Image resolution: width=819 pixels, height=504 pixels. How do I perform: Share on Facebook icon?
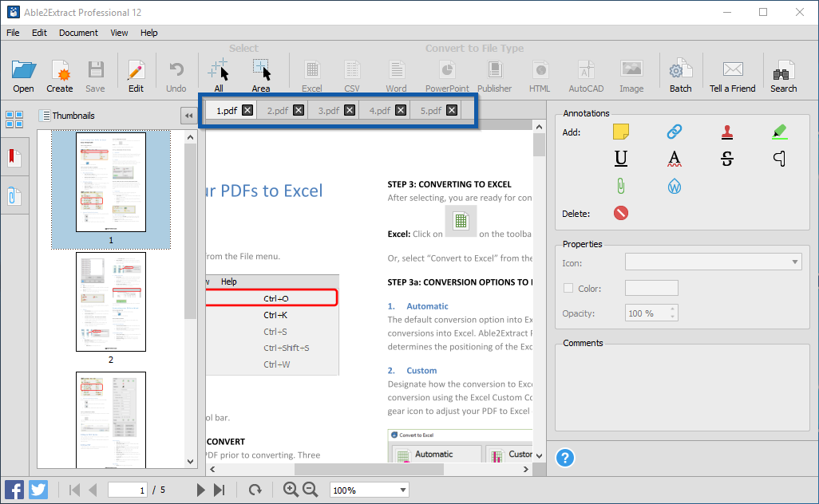pyautogui.click(x=14, y=490)
